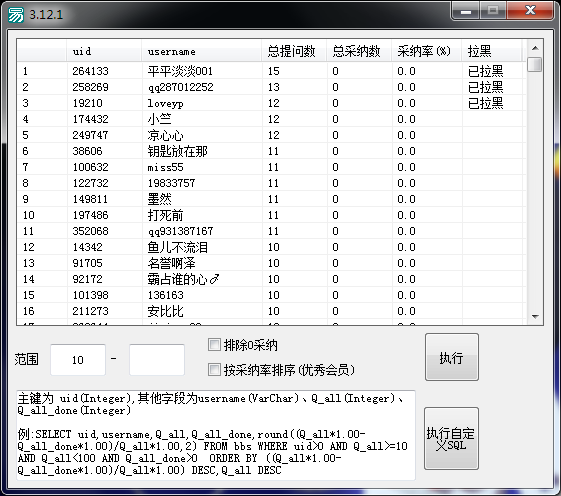This screenshot has height=496, width=561.
Task: Focus the empty range end input field
Action: pos(157,360)
